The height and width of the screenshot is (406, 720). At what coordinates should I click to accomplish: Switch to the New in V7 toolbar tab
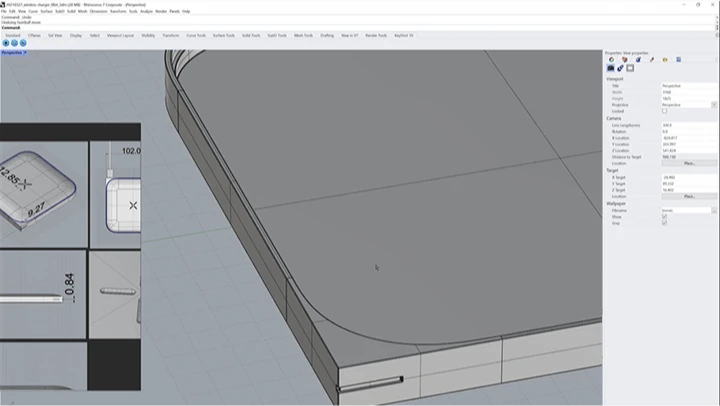point(349,35)
